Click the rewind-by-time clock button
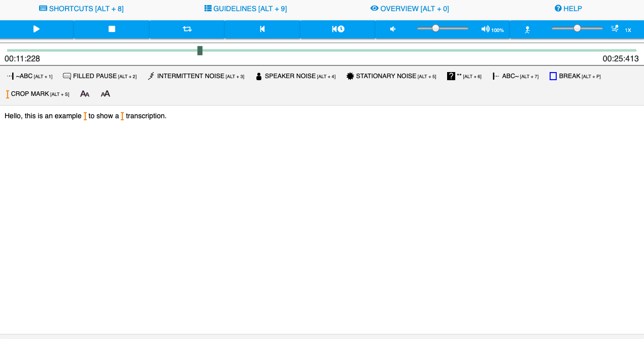Image resolution: width=644 pixels, height=339 pixels. pyautogui.click(x=338, y=29)
